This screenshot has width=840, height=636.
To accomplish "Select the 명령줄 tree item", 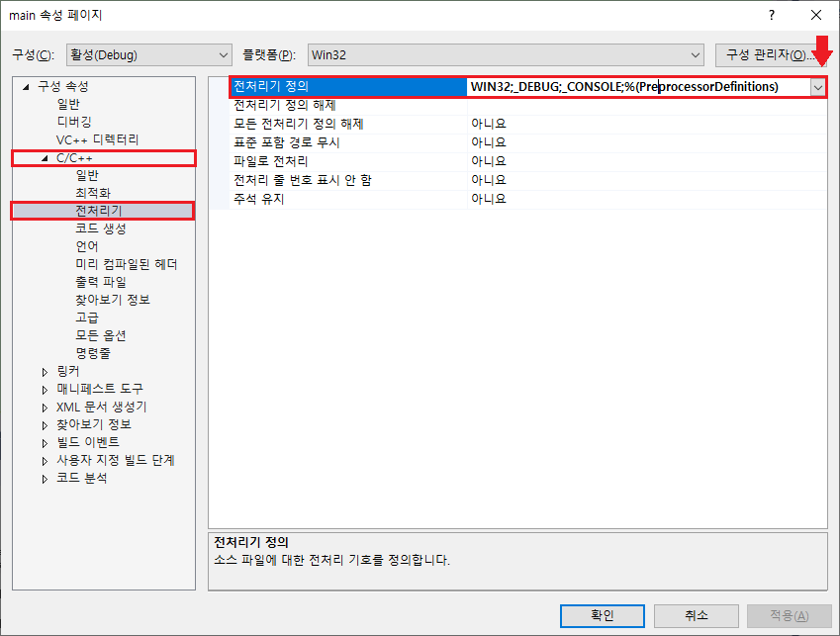I will point(93,353).
